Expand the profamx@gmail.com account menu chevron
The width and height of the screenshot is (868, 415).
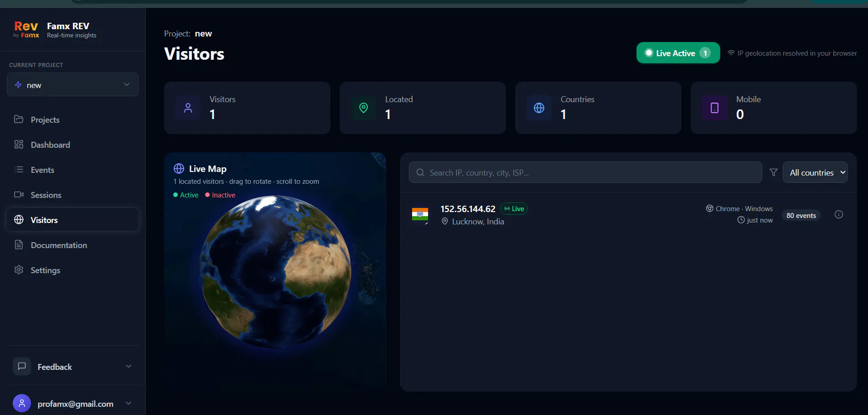pyautogui.click(x=129, y=403)
